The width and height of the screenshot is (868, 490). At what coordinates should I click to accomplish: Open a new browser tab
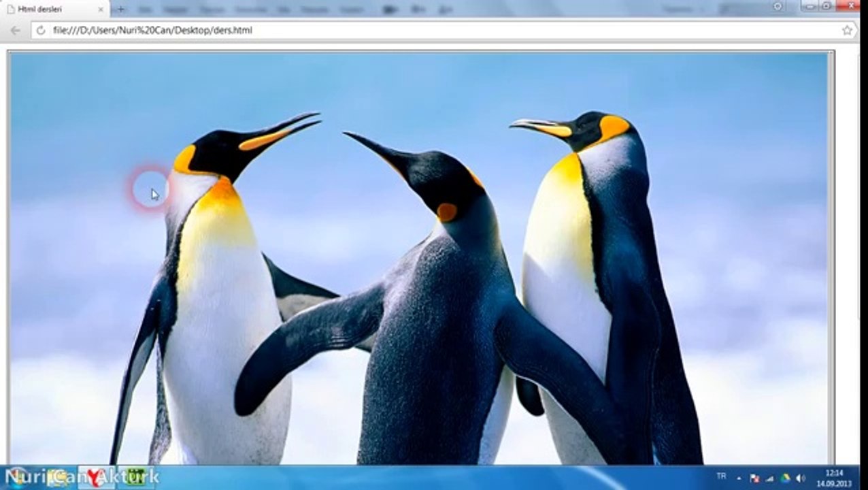[x=121, y=10]
